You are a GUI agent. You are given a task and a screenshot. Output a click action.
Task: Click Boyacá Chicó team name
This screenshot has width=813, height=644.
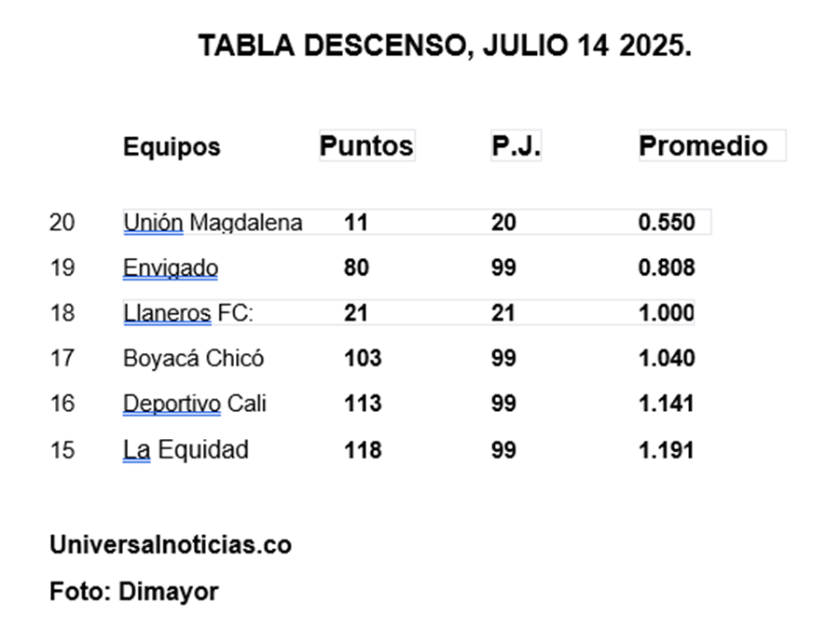(x=193, y=359)
